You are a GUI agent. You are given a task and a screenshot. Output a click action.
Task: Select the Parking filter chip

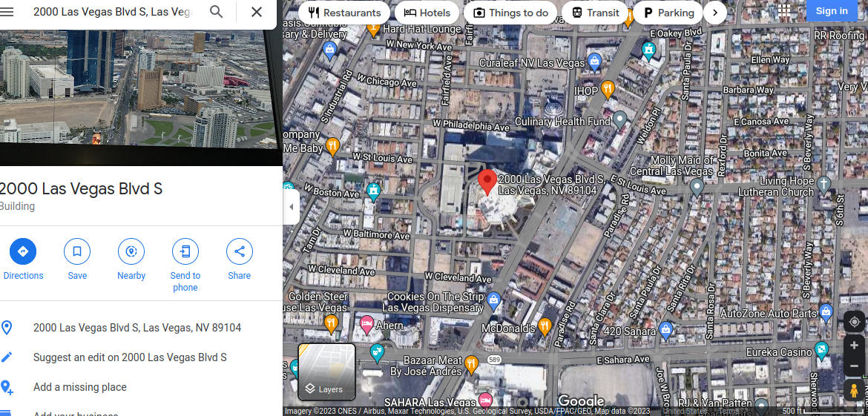tap(668, 12)
